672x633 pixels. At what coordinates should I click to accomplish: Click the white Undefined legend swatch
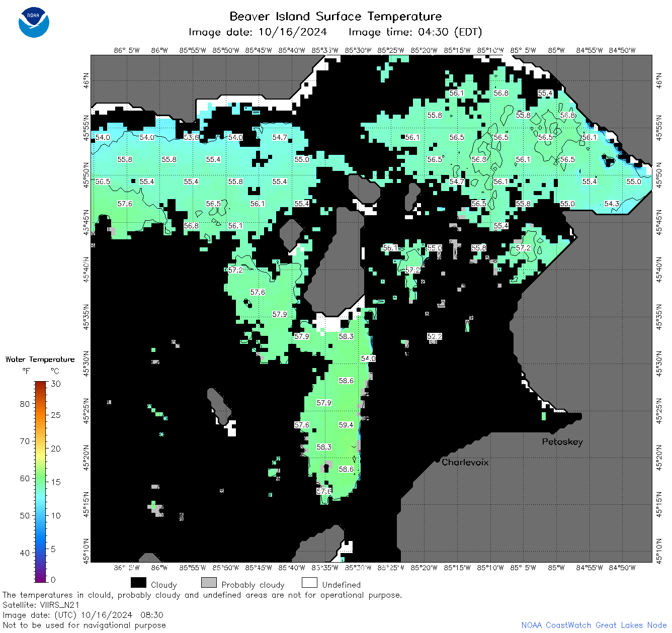pos(309,583)
